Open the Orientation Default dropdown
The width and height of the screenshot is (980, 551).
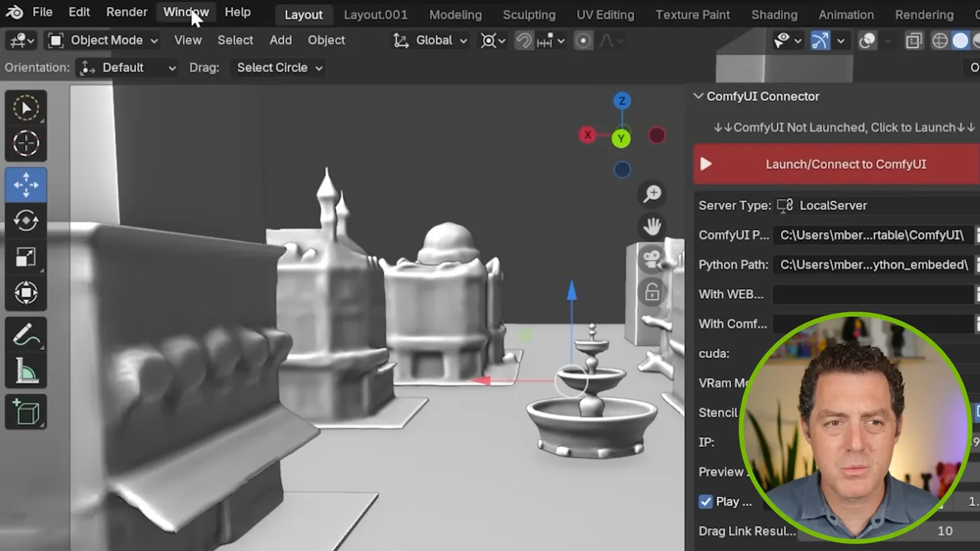pyautogui.click(x=127, y=68)
